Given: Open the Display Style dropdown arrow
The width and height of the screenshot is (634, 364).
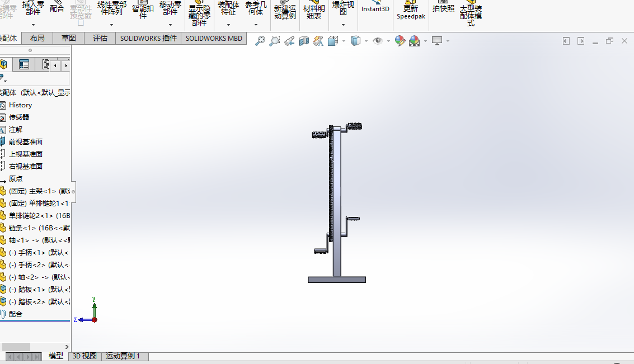Looking at the screenshot, I should click(367, 41).
